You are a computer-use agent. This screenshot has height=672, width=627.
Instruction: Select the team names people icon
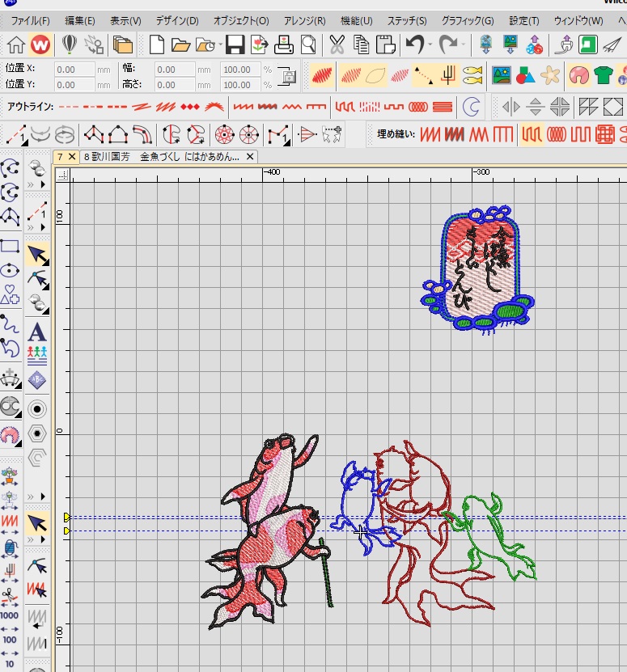click(37, 356)
